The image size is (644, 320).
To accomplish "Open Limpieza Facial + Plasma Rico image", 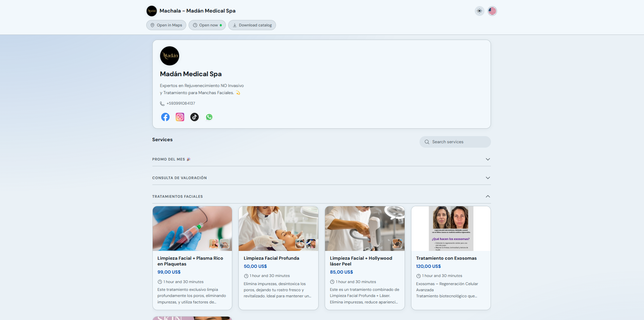I will tap(192, 229).
